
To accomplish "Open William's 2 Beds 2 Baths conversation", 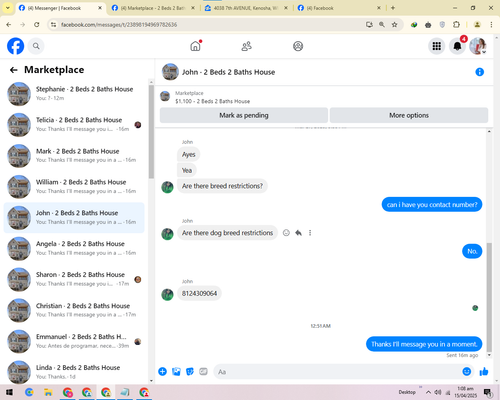I will (x=74, y=186).
